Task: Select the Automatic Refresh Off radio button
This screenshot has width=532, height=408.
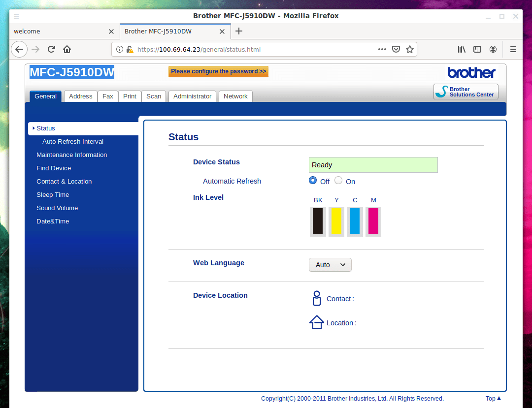Action: tap(313, 180)
